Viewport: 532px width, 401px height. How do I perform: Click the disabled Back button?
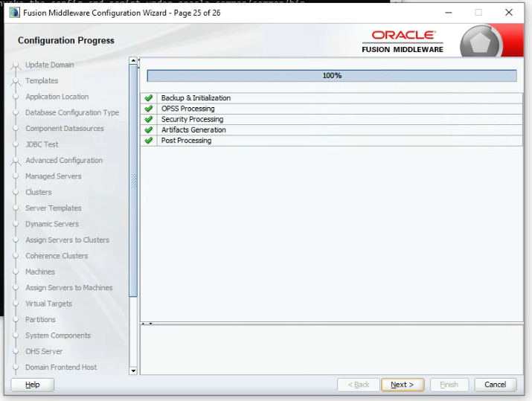[359, 385]
